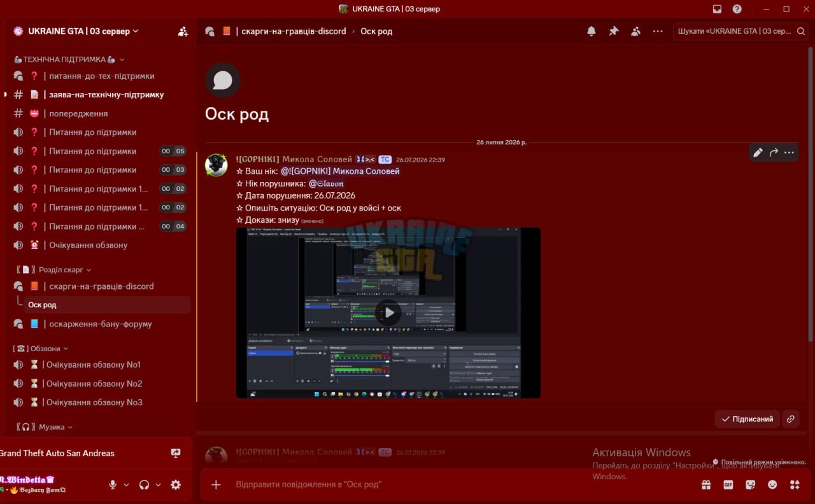
Task: Open headphones output options arrow
Action: click(158, 485)
